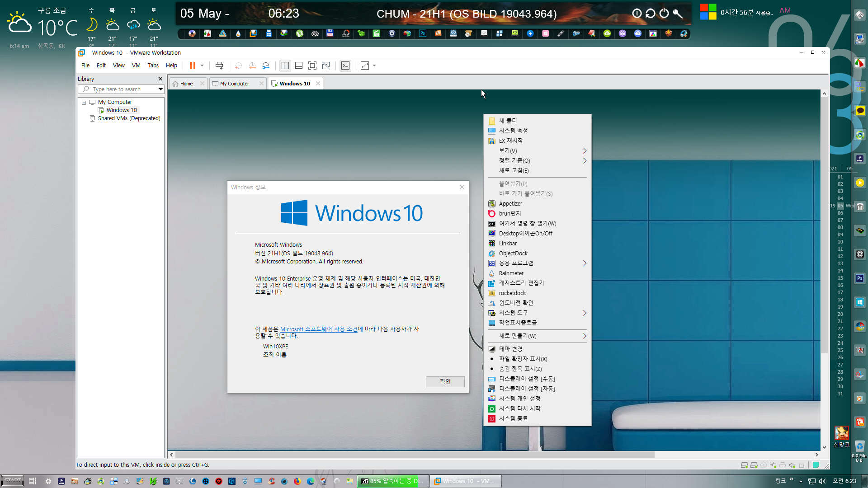Image resolution: width=868 pixels, height=488 pixels.
Task: Select Windows 10 VM in Library tree
Action: (x=122, y=110)
